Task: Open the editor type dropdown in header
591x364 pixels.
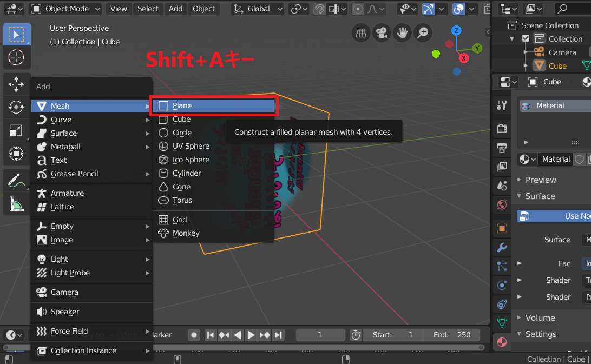Action: pyautogui.click(x=14, y=9)
